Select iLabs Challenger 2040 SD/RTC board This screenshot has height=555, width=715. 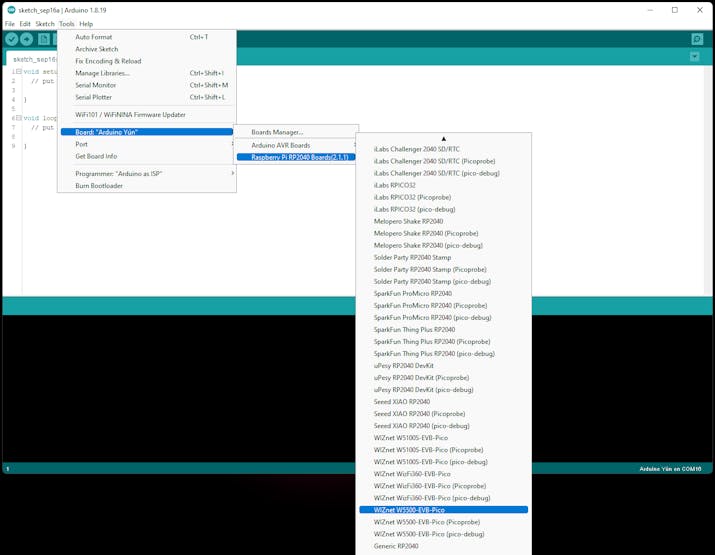[x=443, y=149]
